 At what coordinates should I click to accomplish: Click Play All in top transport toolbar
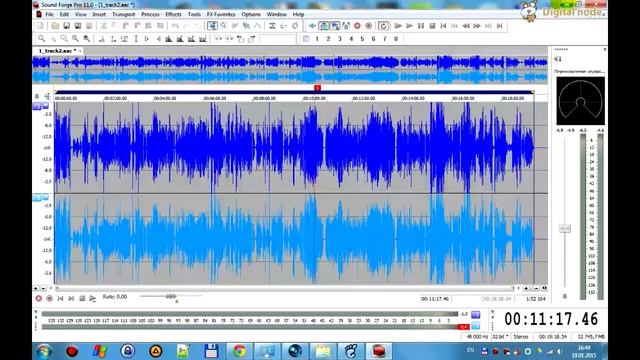point(398,26)
